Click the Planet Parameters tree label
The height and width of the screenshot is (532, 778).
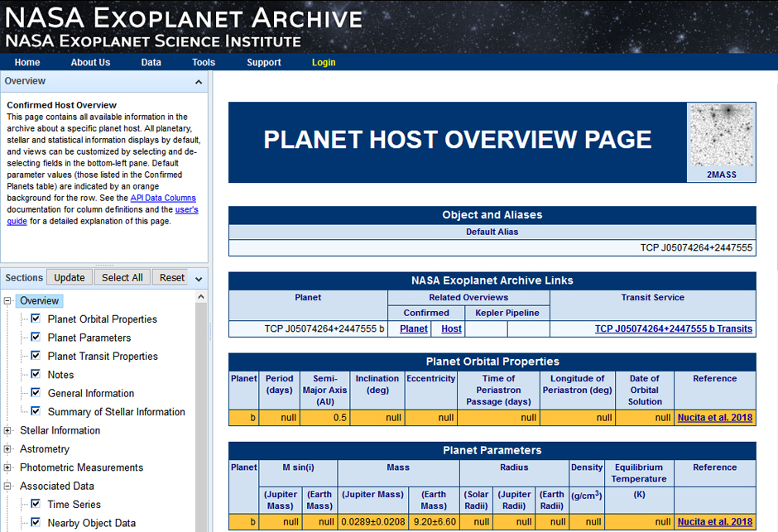(89, 338)
